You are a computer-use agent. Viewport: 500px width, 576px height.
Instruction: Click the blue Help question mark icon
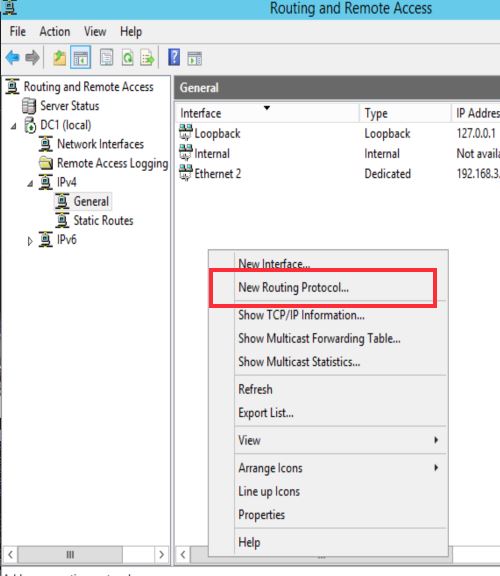tap(174, 57)
